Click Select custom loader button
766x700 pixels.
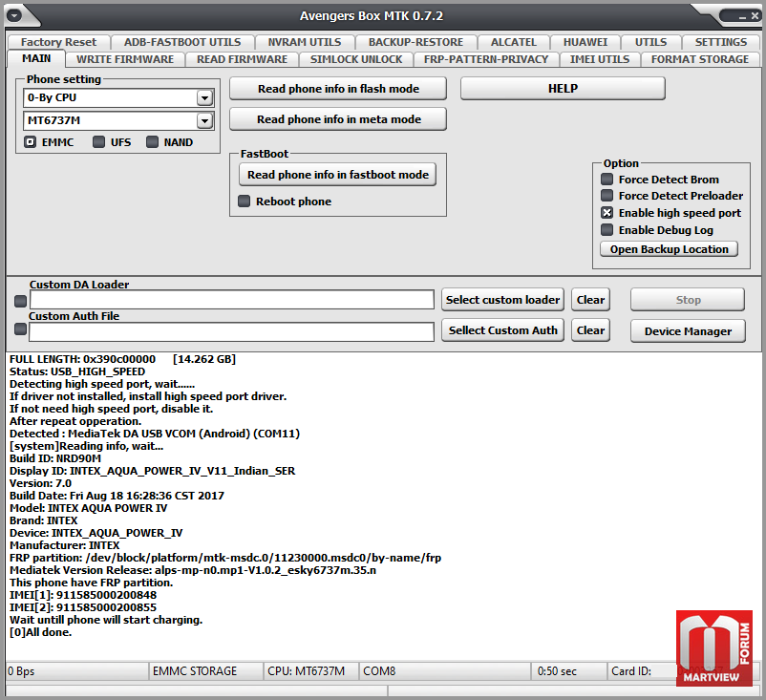click(x=502, y=300)
